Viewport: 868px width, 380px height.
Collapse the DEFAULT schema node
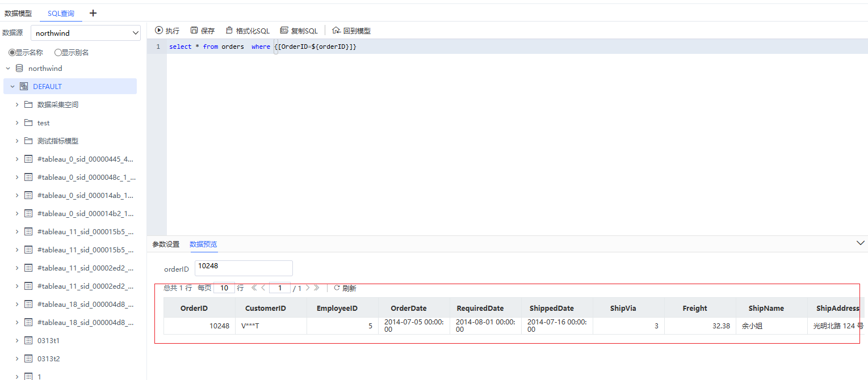coord(12,87)
